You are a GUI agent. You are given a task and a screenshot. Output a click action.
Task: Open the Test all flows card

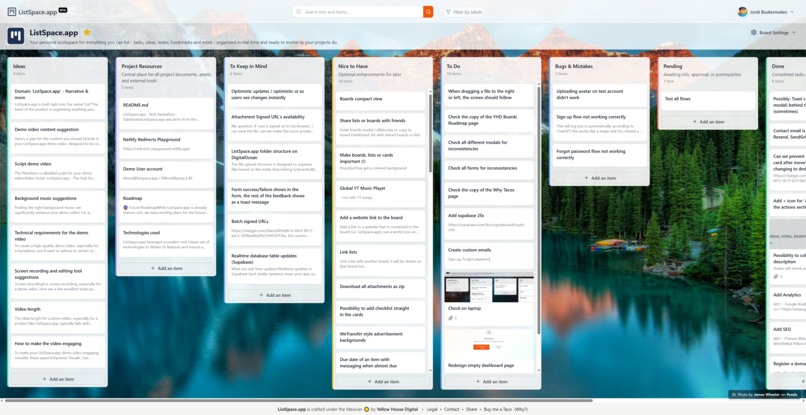[x=708, y=101]
